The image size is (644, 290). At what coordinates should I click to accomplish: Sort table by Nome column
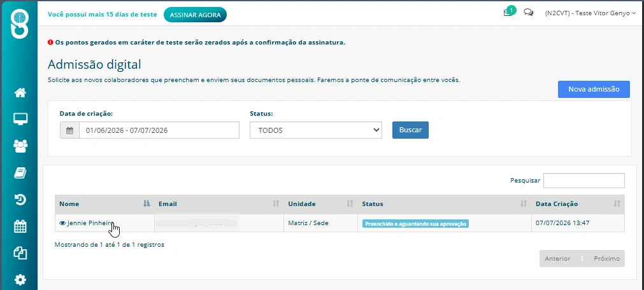tap(104, 204)
